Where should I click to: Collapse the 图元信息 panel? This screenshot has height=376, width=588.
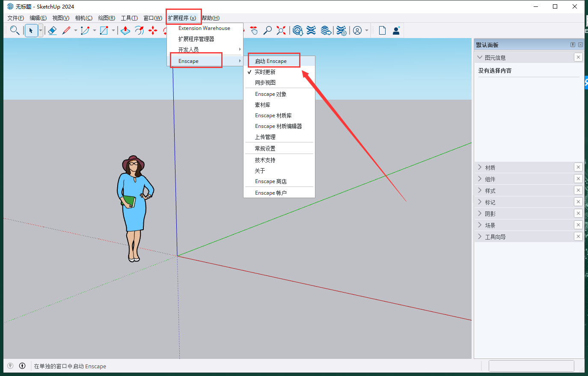[x=480, y=57]
